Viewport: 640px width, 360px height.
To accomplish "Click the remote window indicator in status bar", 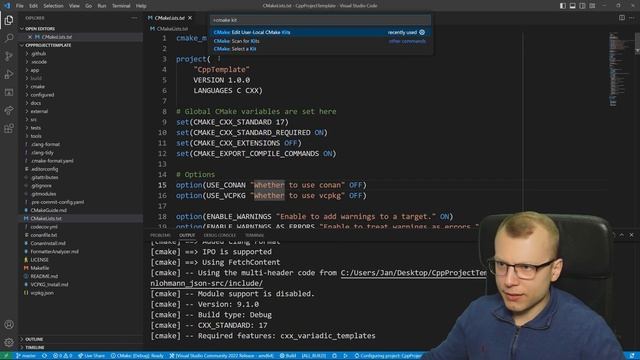I will tap(6, 356).
